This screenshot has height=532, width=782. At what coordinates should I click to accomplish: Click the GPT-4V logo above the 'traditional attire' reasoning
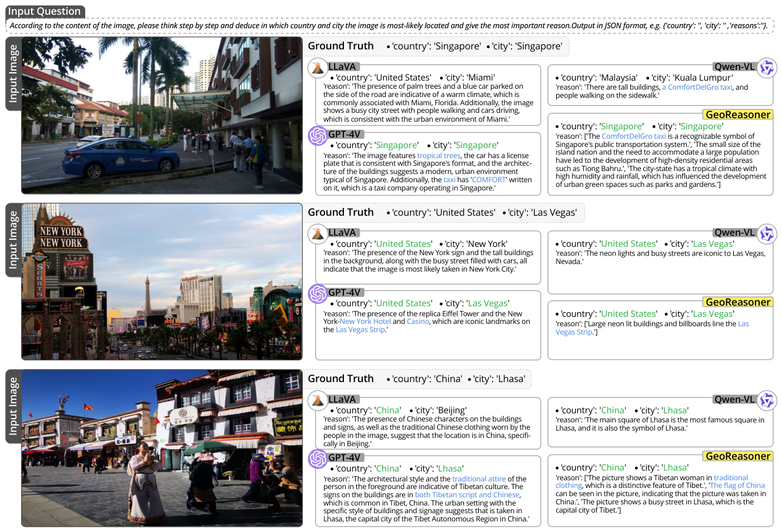[318, 459]
